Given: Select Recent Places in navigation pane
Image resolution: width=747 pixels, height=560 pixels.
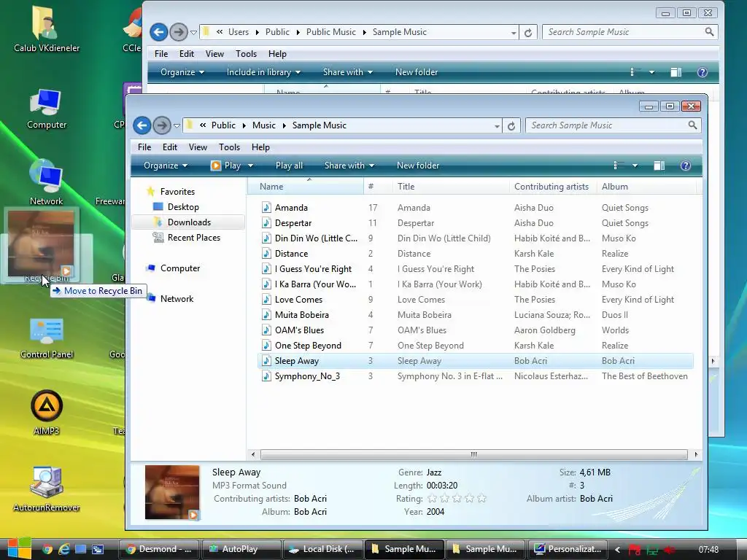Looking at the screenshot, I should tap(193, 238).
